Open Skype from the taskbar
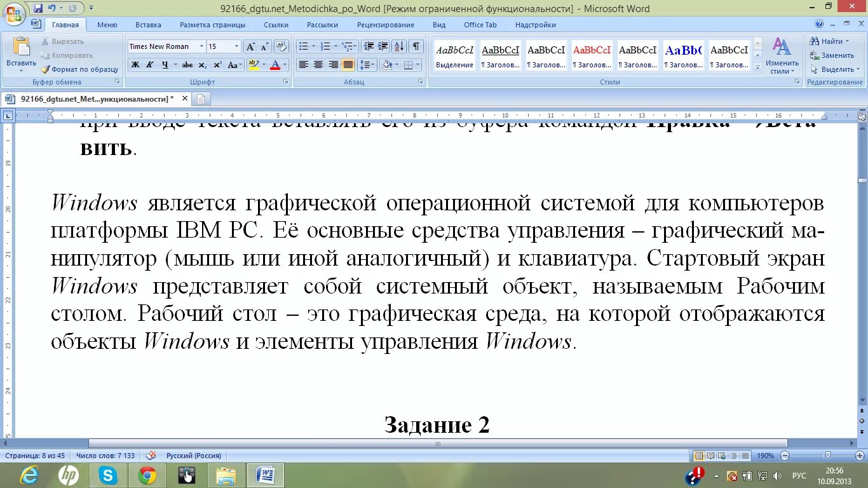This screenshot has height=488, width=868. (108, 475)
